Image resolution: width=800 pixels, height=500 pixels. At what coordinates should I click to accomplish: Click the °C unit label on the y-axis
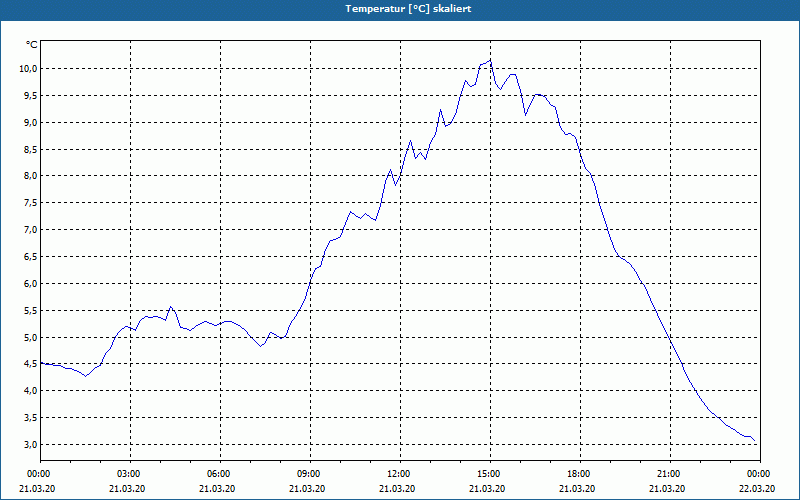pos(32,45)
